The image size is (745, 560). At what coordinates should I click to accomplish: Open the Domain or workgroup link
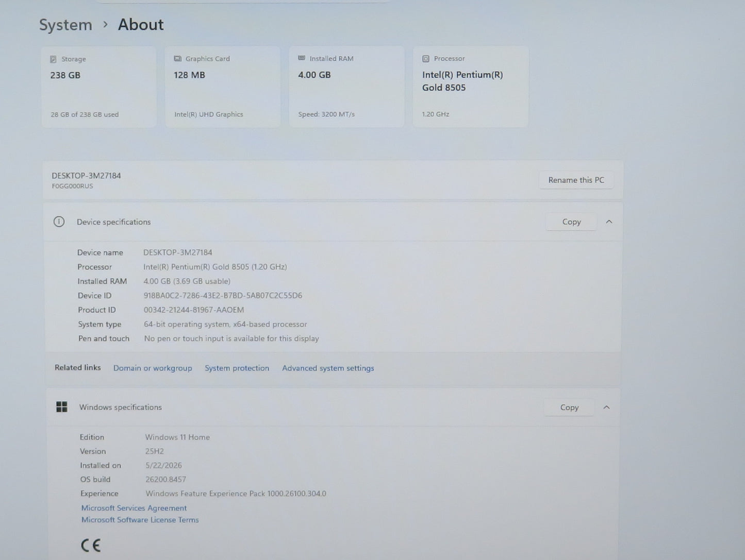tap(153, 368)
